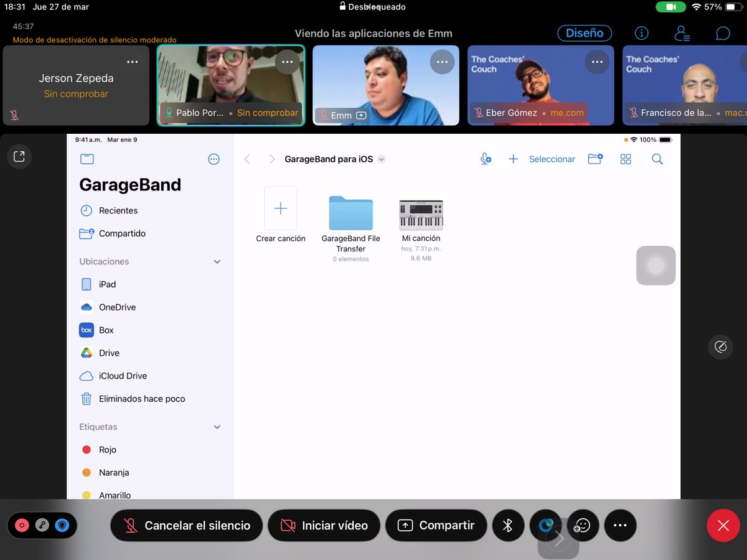Open options for Pablo Por... video tile

point(287,62)
